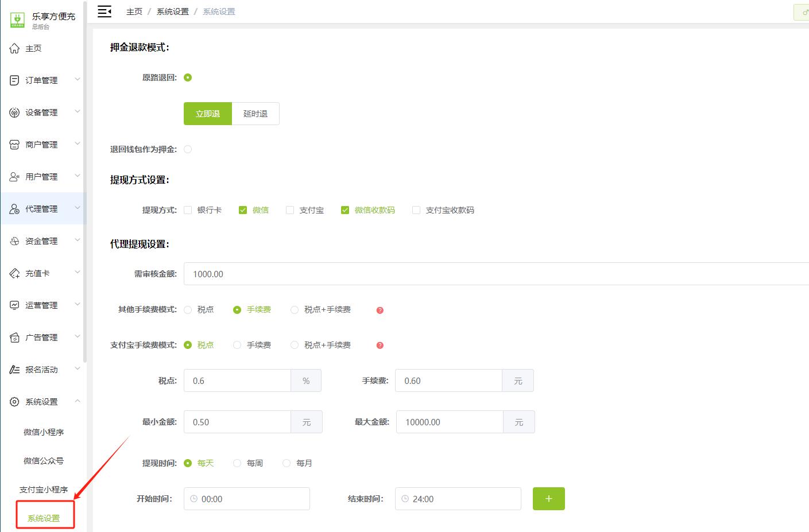Click the 代理管理 agent icon
809x532 pixels.
click(x=14, y=209)
